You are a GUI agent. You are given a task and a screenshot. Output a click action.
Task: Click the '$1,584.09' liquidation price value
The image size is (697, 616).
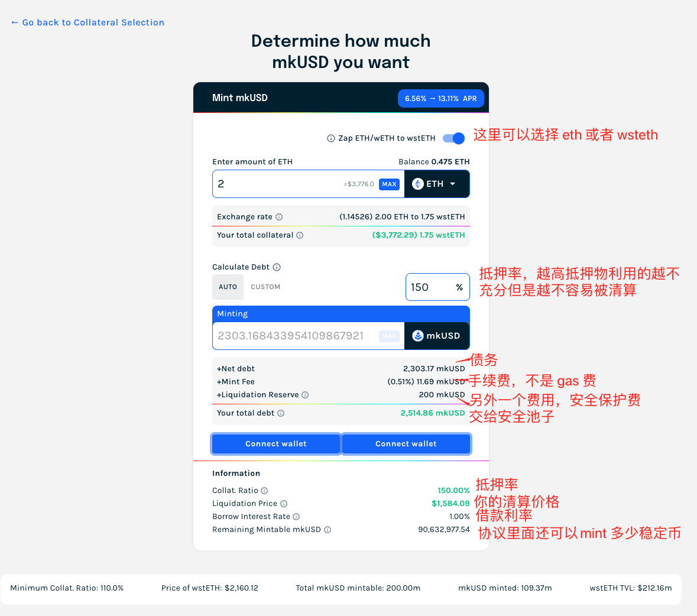click(450, 504)
